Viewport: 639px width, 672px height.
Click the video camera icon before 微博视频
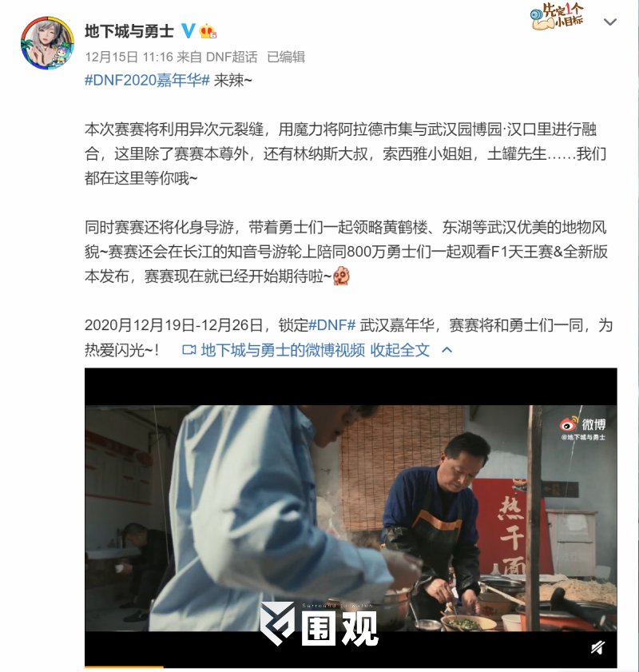coord(189,350)
